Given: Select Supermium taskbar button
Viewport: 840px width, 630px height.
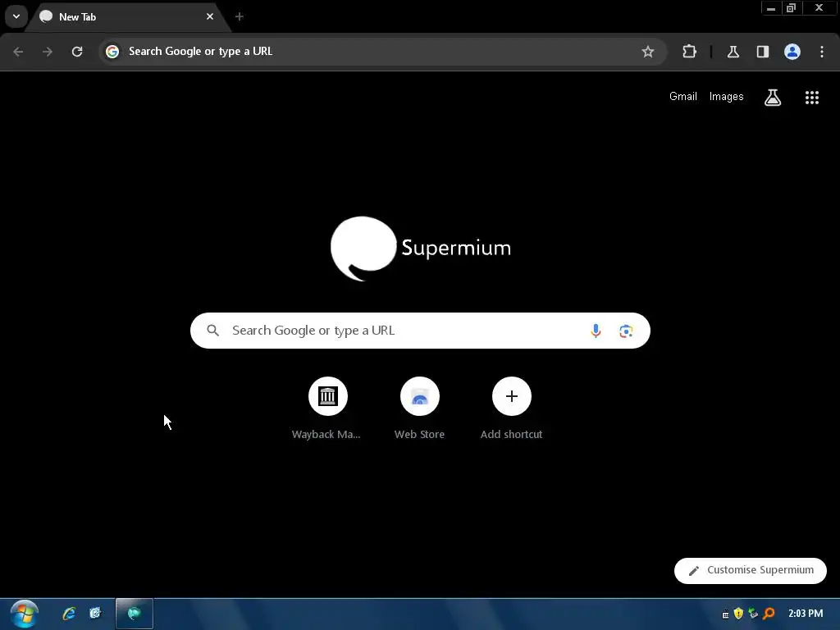Looking at the screenshot, I should [x=135, y=614].
